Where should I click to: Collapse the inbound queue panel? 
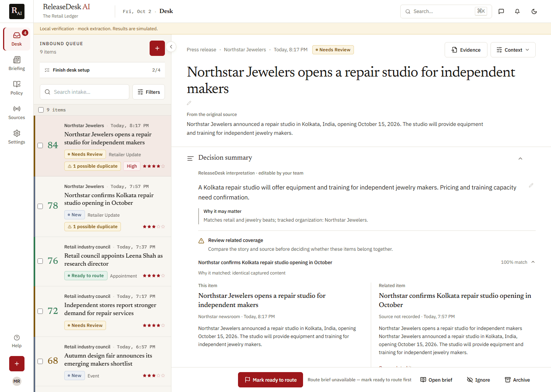(x=171, y=47)
